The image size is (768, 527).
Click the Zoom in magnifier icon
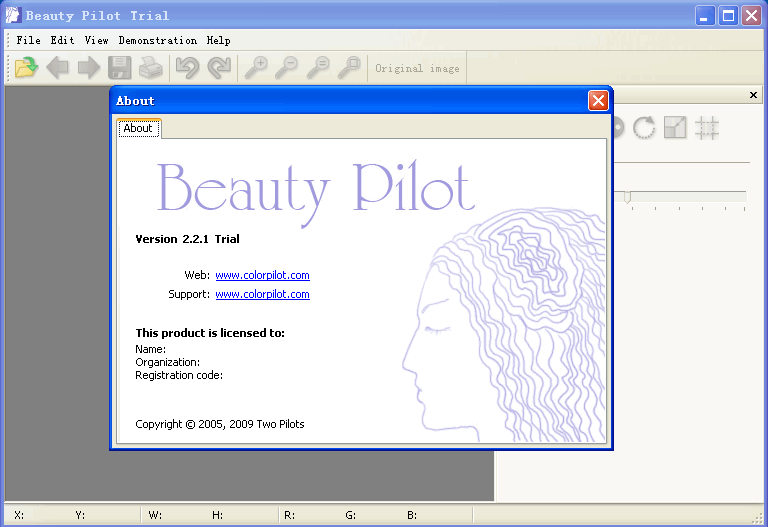coord(256,67)
